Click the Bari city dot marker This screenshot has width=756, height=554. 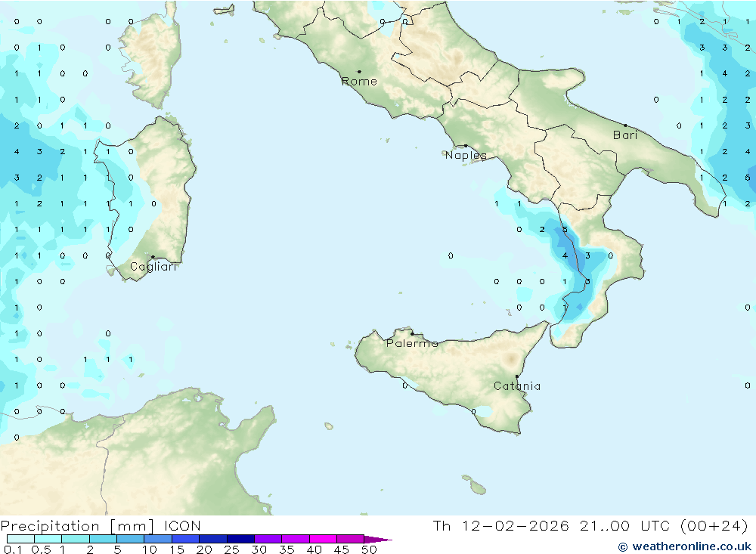tap(625, 125)
